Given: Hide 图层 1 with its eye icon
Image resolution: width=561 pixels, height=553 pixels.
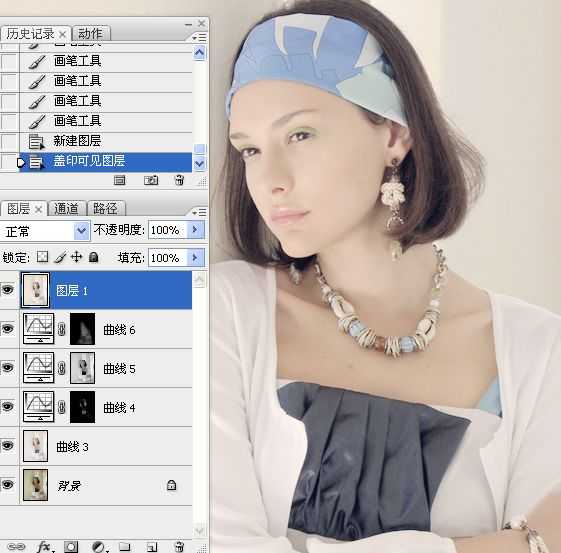Looking at the screenshot, I should pos(8,289).
